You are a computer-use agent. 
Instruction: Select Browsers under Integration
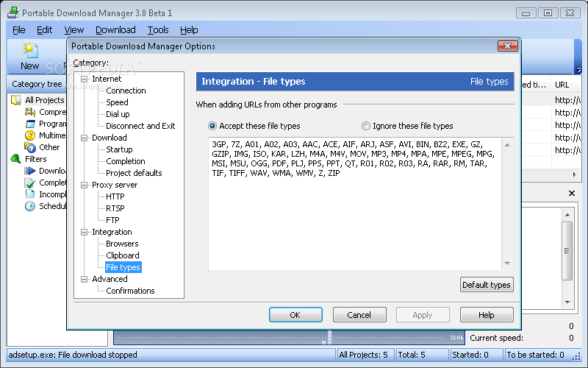pyautogui.click(x=122, y=244)
